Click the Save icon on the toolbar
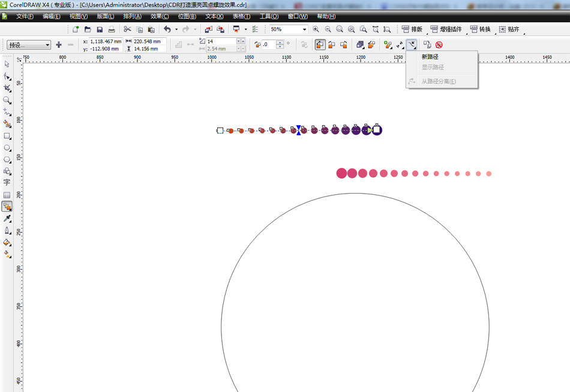This screenshot has width=570, height=392. [99, 29]
